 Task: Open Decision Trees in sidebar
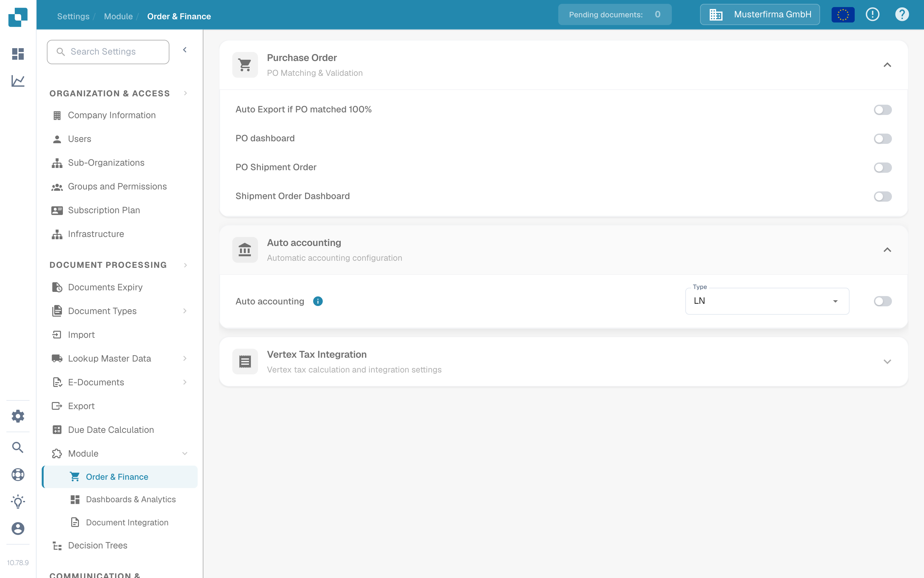(x=120, y=546)
